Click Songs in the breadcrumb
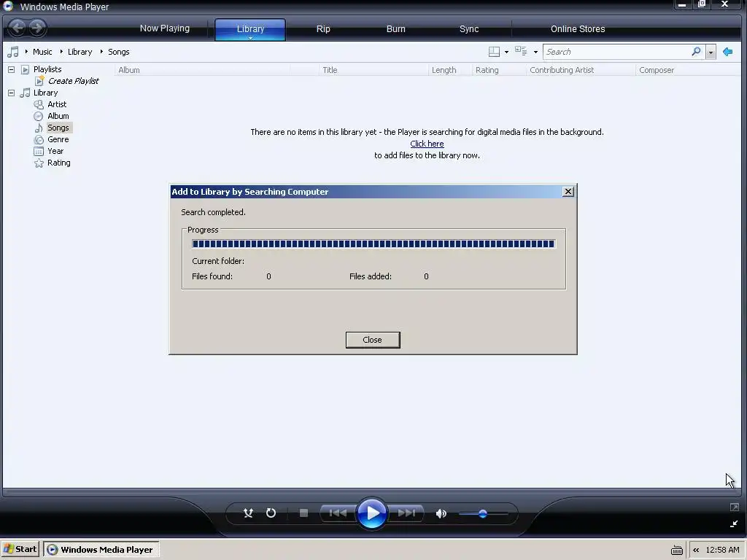Image resolution: width=747 pixels, height=560 pixels. [x=119, y=52]
